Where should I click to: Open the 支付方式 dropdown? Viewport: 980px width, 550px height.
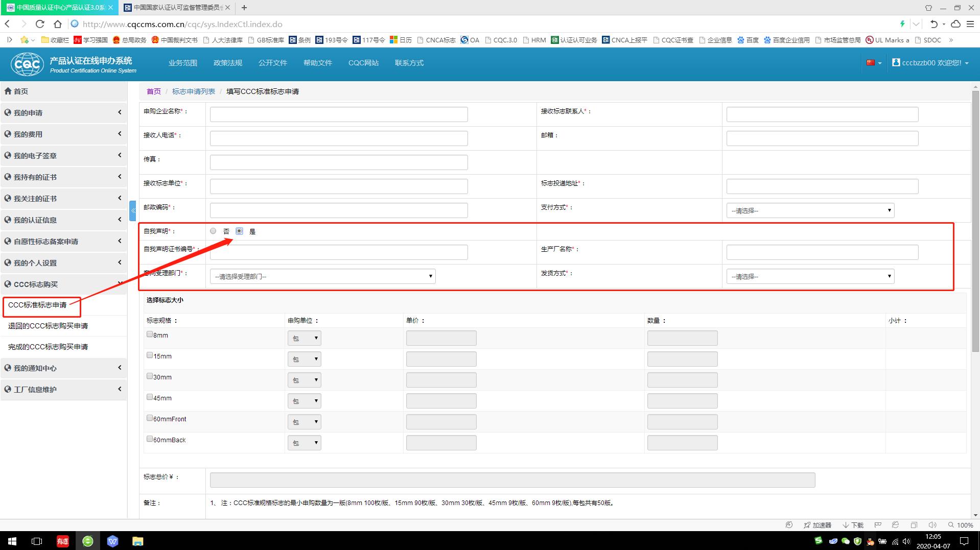(810, 210)
